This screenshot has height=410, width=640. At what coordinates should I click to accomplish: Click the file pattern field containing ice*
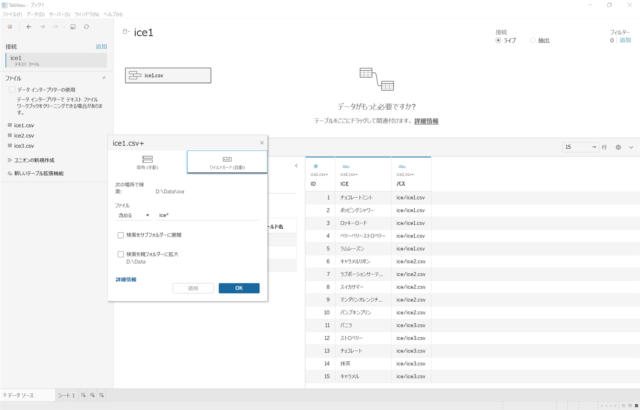coord(205,215)
